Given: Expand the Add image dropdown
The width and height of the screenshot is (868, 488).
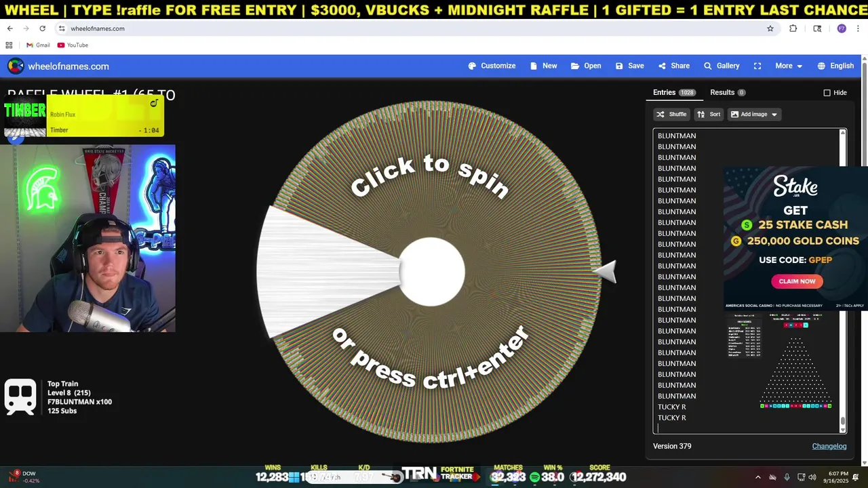Looking at the screenshot, I should [754, 115].
